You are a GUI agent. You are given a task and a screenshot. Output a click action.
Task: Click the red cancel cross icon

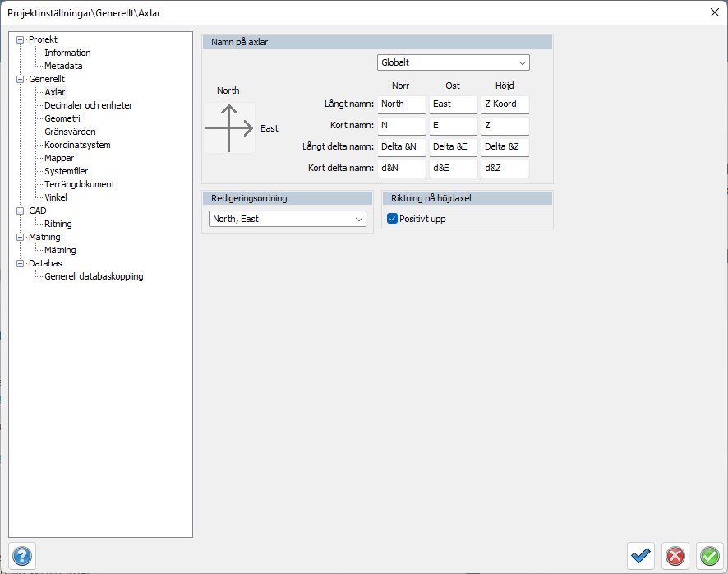(x=675, y=556)
